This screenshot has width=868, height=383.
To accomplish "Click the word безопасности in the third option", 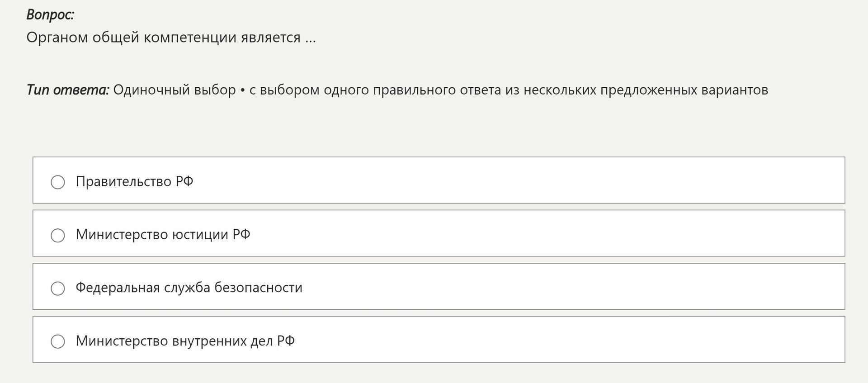I will click(x=258, y=288).
